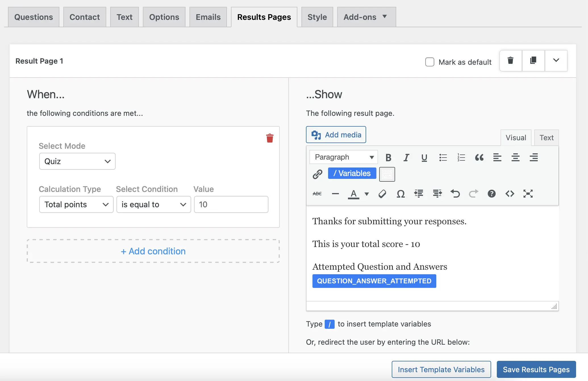Click the Value input field
588x381 pixels.
231,204
